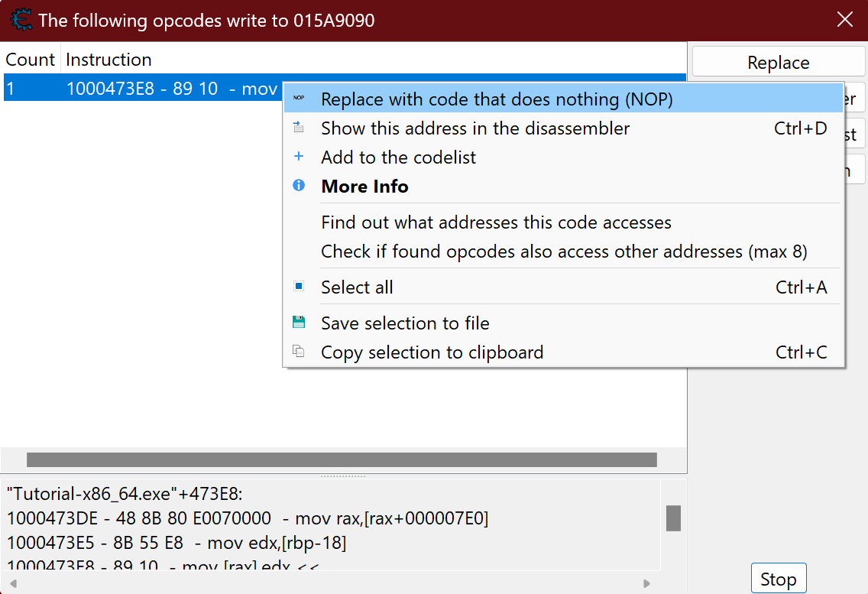The width and height of the screenshot is (868, 594).
Task: Click the floppy disk Save selection icon
Action: coord(299,323)
